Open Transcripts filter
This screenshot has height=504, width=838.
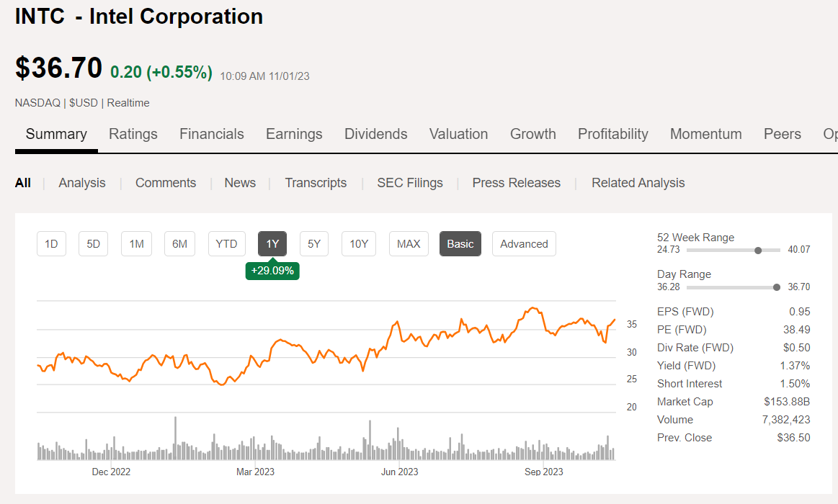tap(316, 183)
